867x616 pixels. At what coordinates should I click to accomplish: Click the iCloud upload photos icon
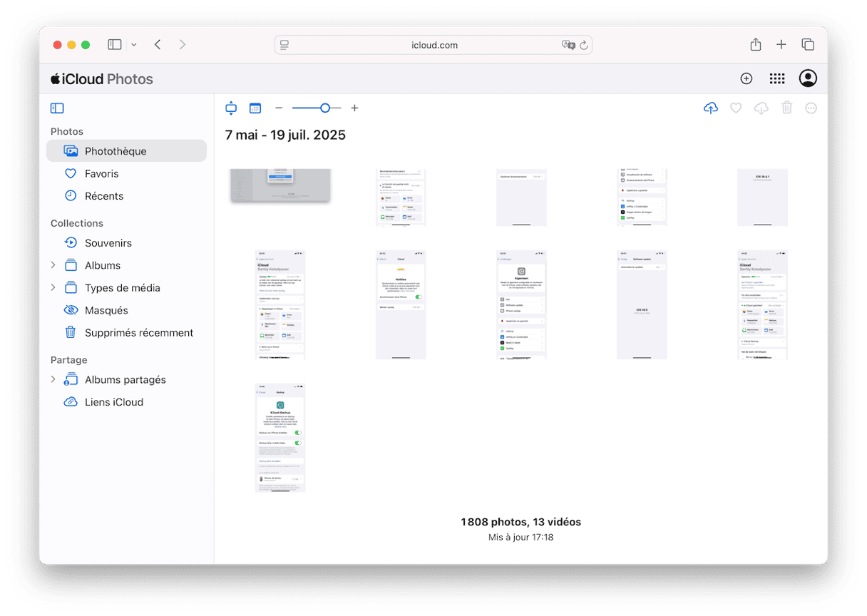point(710,108)
